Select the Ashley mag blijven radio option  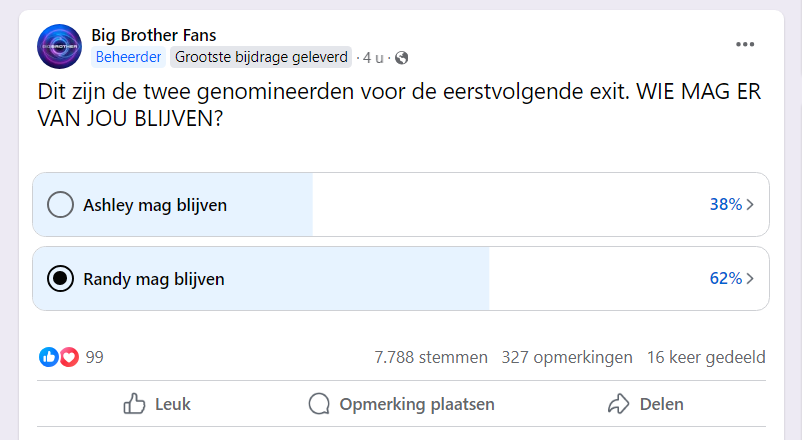pos(60,205)
